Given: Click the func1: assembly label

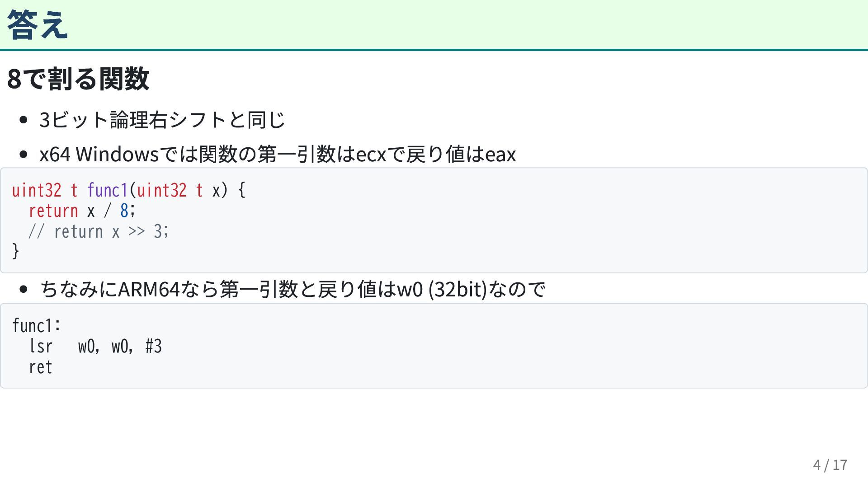Looking at the screenshot, I should click(x=36, y=326).
